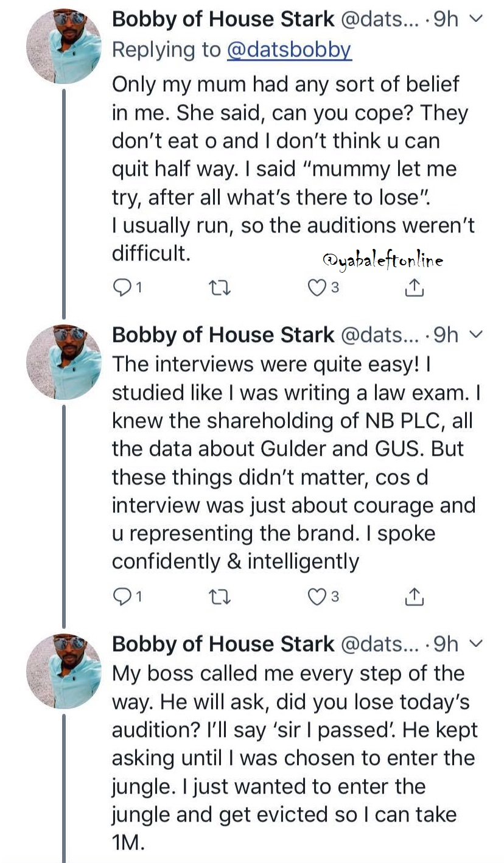Open the first tweet's chevron dropdown menu

(478, 20)
